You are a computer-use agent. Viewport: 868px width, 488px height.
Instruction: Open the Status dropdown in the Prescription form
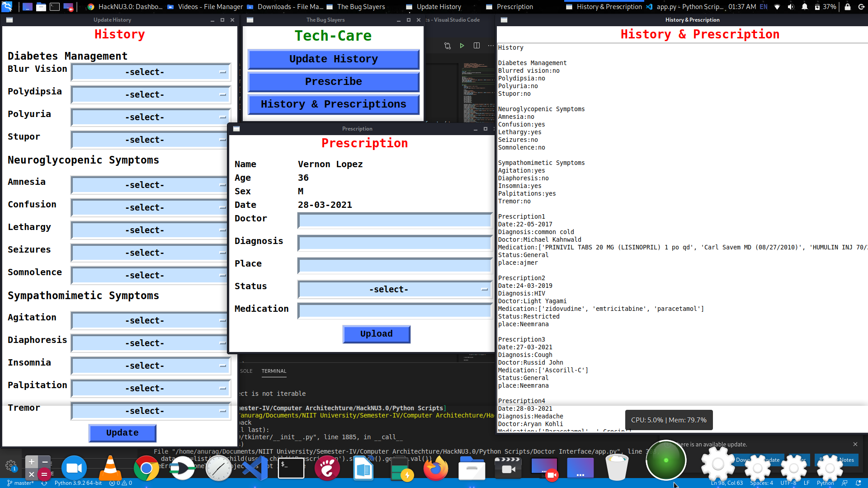click(x=394, y=289)
